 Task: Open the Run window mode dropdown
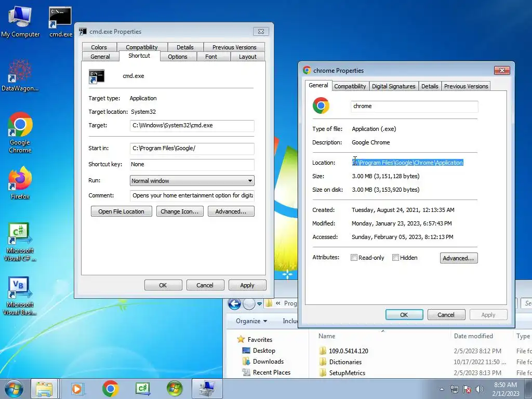pyautogui.click(x=192, y=180)
